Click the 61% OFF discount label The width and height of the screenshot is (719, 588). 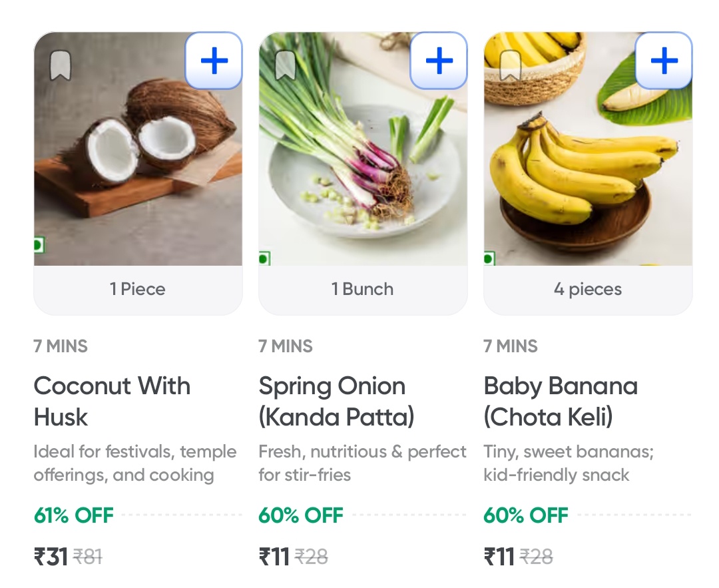(74, 515)
